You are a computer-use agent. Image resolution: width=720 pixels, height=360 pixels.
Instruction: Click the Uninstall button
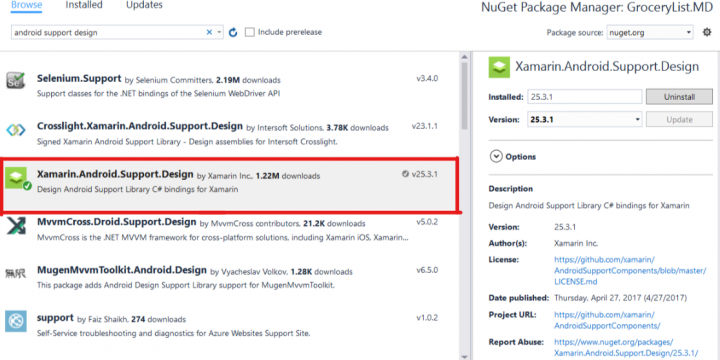click(679, 97)
